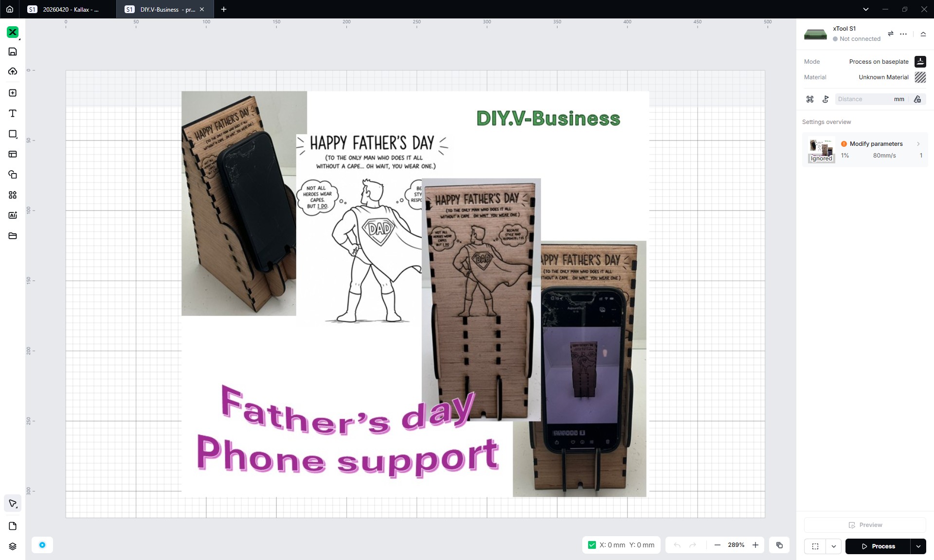Click the Process button
The image size is (934, 560).
point(878,546)
